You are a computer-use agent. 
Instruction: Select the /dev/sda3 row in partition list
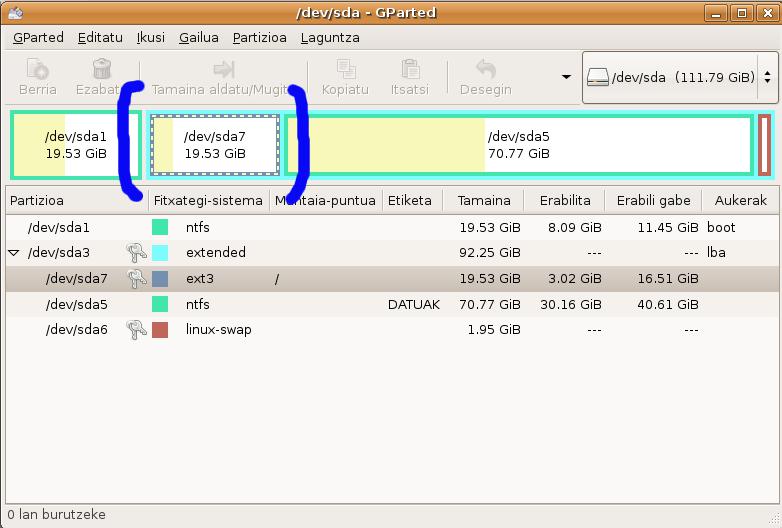pos(392,253)
